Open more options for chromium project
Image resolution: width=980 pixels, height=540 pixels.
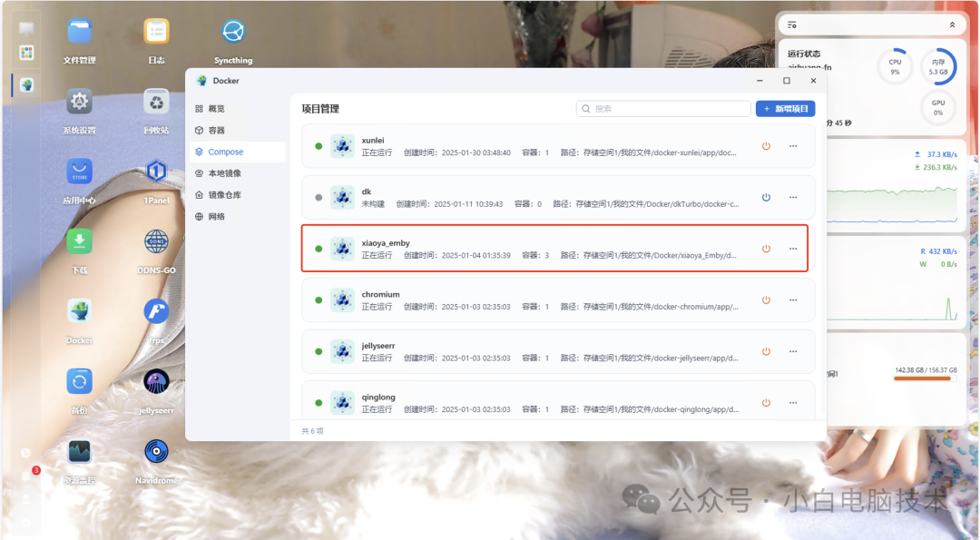pyautogui.click(x=793, y=300)
